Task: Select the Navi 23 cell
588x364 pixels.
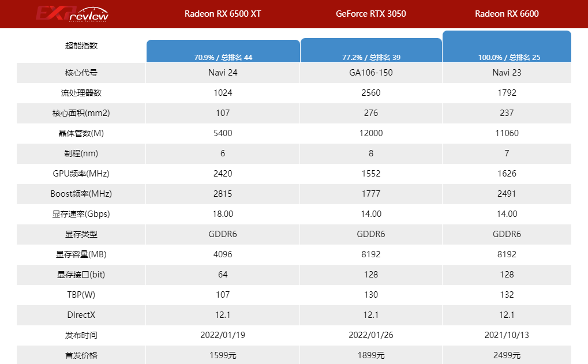Action: pyautogui.click(x=507, y=73)
